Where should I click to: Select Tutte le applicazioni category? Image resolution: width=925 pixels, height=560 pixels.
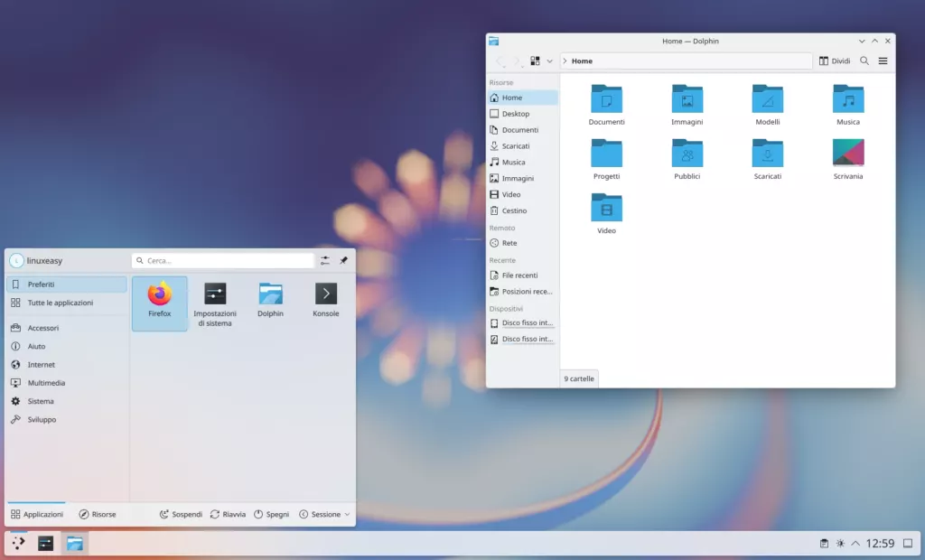tap(67, 302)
